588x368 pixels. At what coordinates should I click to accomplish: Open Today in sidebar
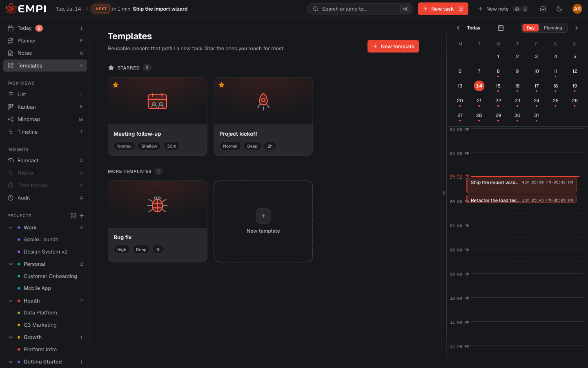pos(45,28)
